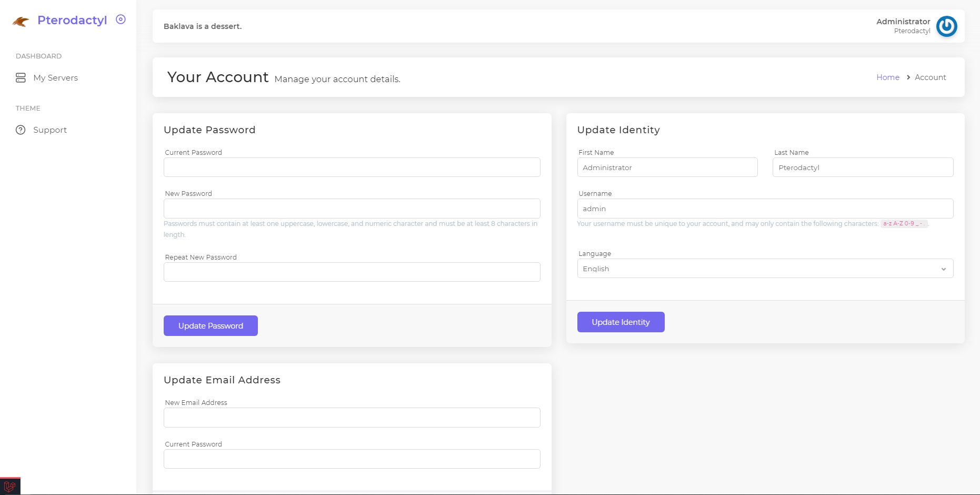This screenshot has height=495, width=980.
Task: Click the Update Password button
Action: pos(211,326)
